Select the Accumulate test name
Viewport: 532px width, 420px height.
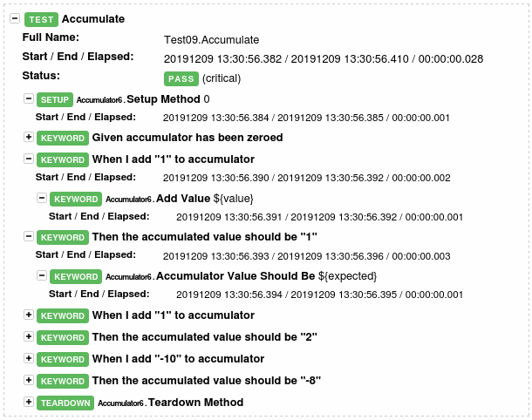coord(93,19)
